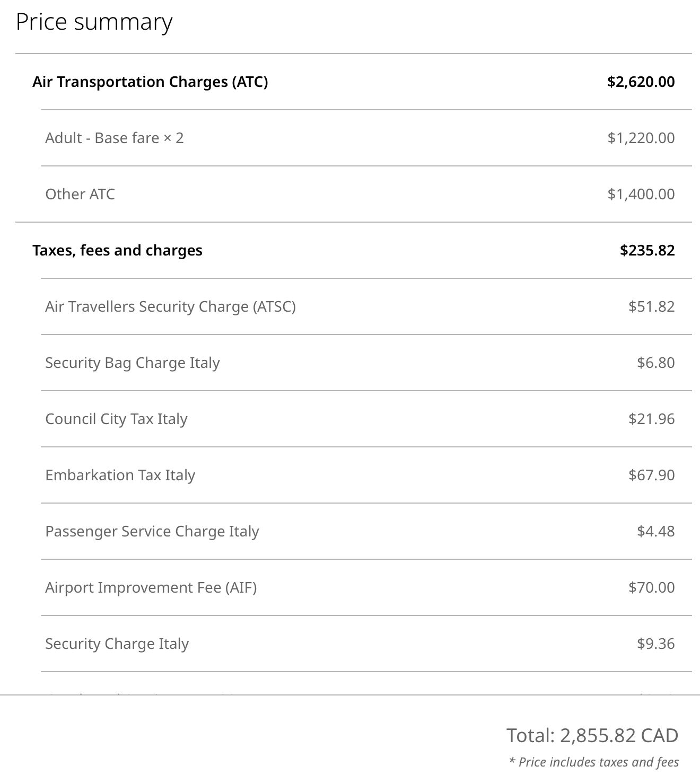Click the Airport Improvement Fee (AIF) row
The image size is (700, 775).
click(151, 587)
